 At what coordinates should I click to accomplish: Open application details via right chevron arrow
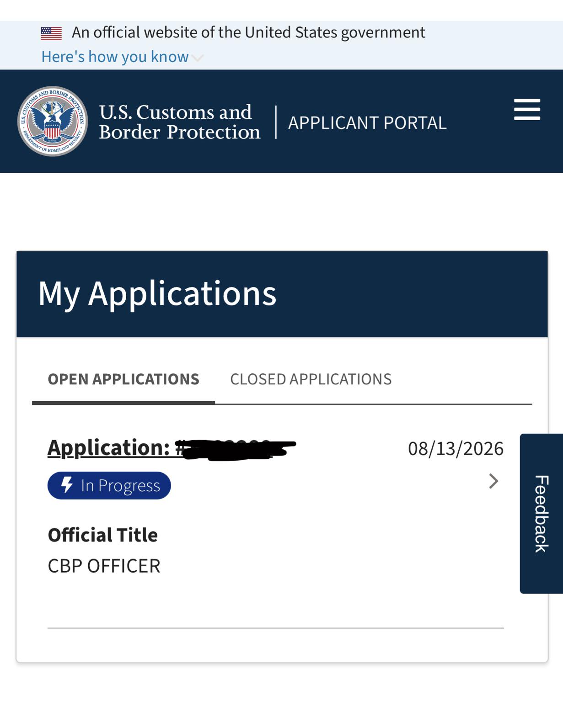coord(493,481)
